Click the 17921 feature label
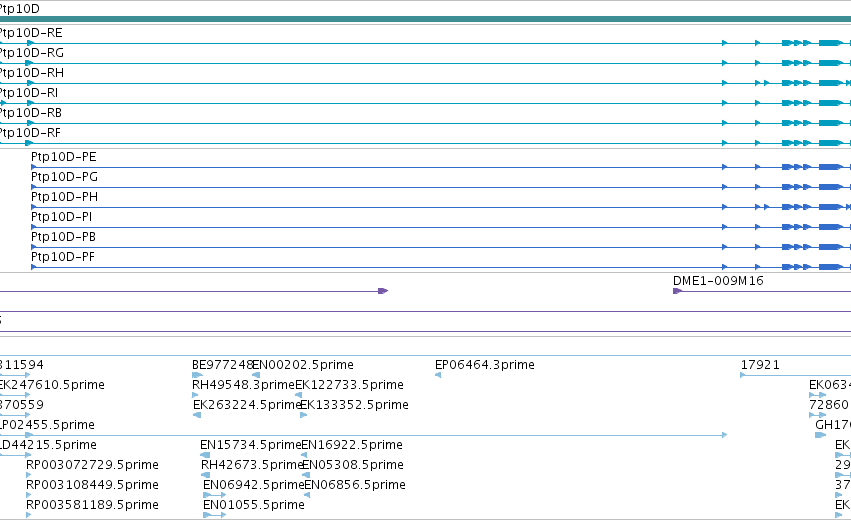The width and height of the screenshot is (851, 520). pos(760,365)
